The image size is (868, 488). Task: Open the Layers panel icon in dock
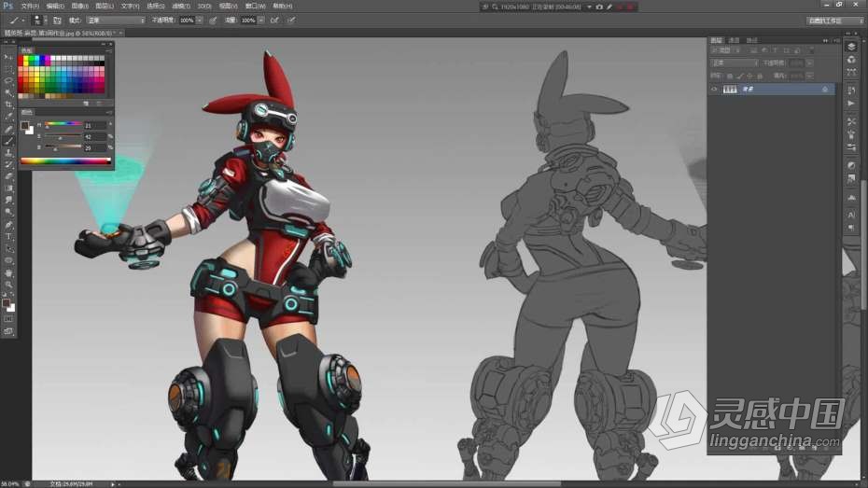pyautogui.click(x=851, y=47)
